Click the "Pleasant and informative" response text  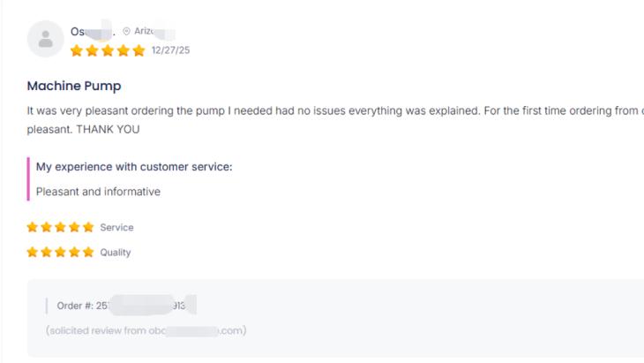click(98, 191)
